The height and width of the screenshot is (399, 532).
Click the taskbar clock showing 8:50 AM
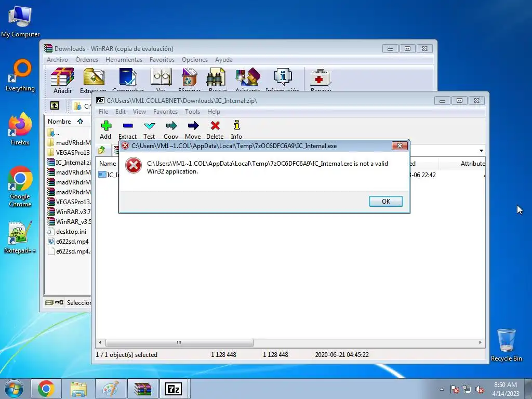tap(506, 389)
